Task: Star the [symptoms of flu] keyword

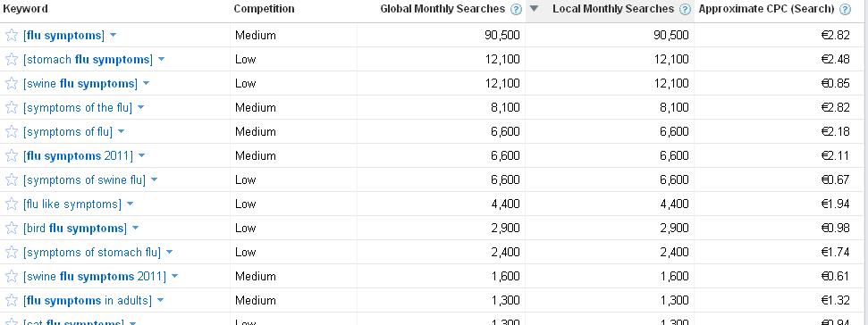Action: [x=11, y=131]
